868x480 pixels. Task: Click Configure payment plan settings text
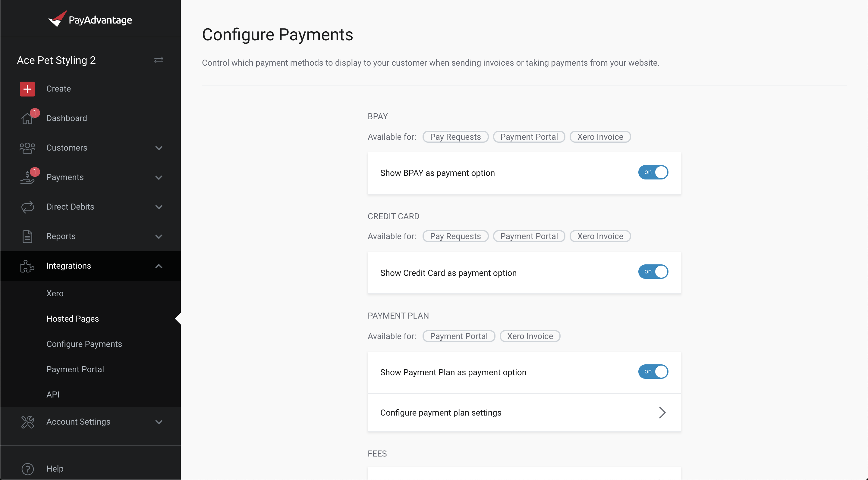(x=441, y=413)
